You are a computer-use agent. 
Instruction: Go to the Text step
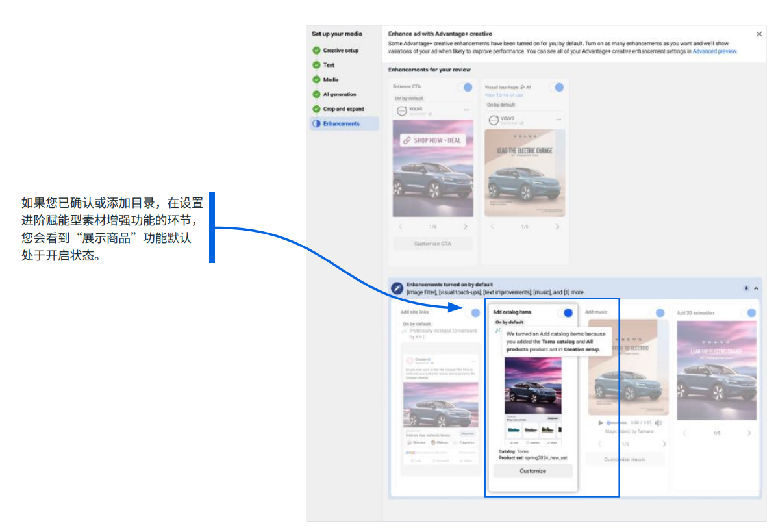pos(329,66)
